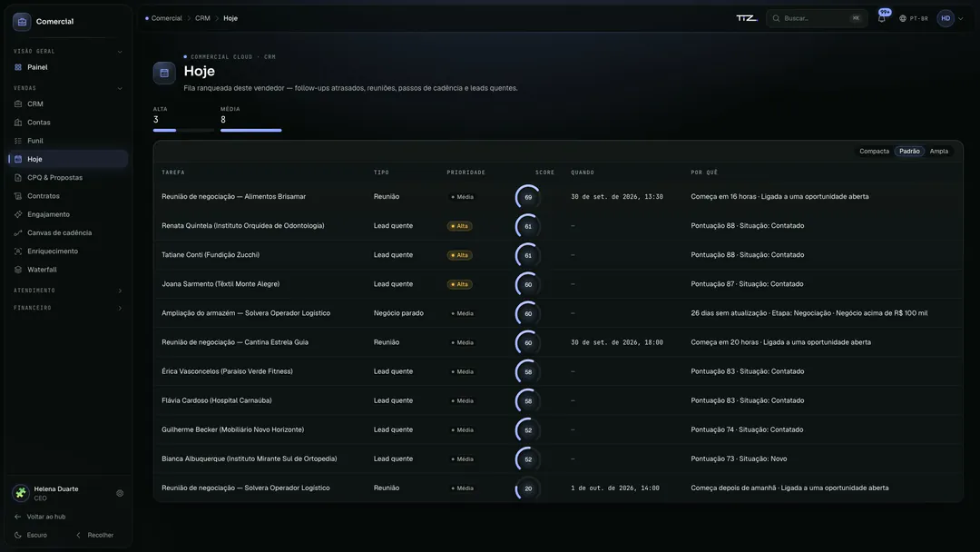This screenshot has height=552, width=980.
Task: Open Ampliação do armazém stalled deal
Action: point(558,313)
